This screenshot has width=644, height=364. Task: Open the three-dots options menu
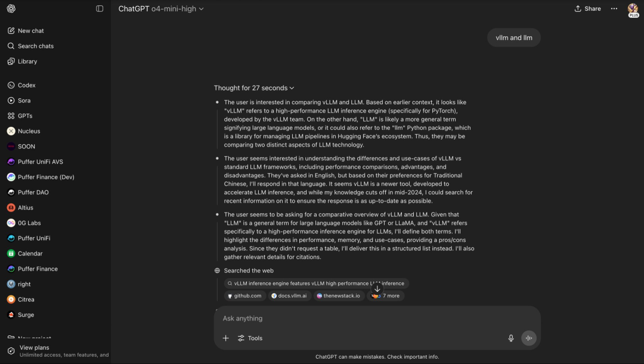pyautogui.click(x=614, y=8)
